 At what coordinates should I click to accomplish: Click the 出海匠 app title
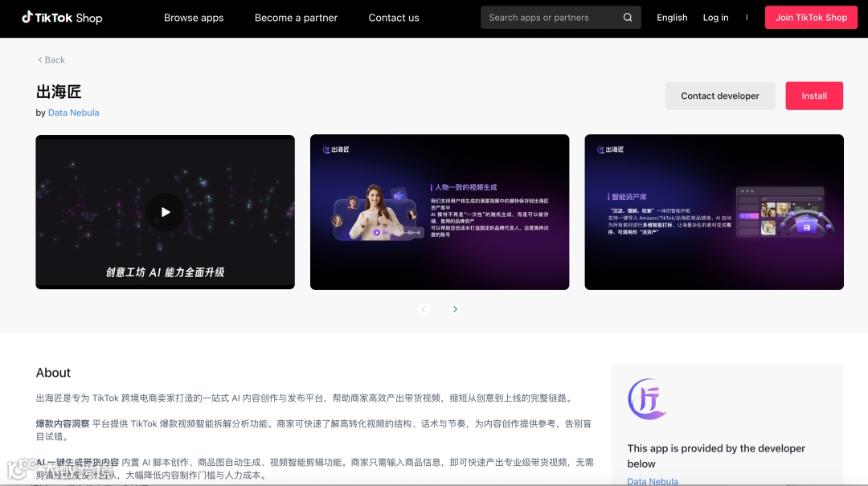coord(59,92)
